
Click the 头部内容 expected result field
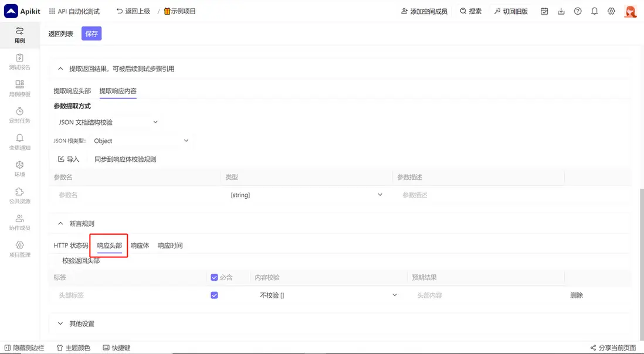tap(486, 295)
